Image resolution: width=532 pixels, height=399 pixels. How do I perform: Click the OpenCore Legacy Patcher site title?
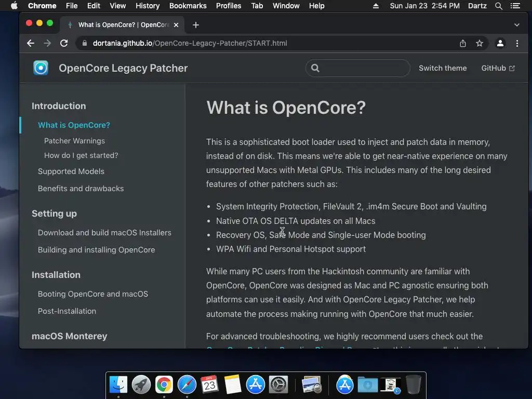click(123, 68)
